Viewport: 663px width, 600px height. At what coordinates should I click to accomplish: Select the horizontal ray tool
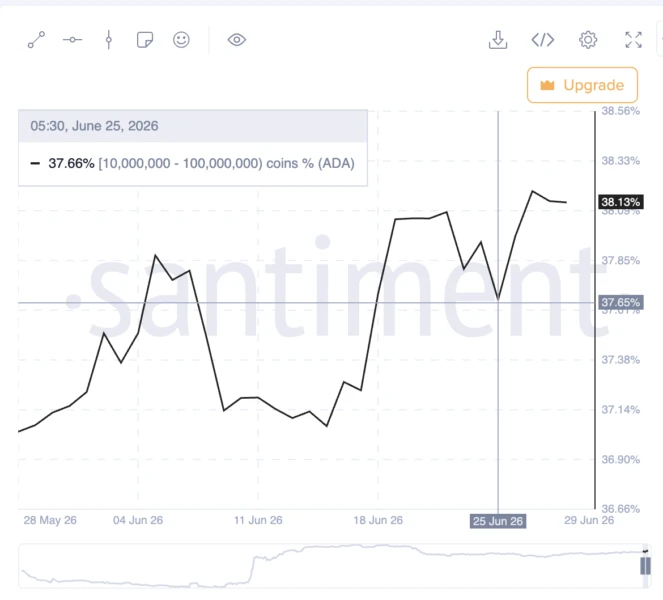click(x=72, y=40)
